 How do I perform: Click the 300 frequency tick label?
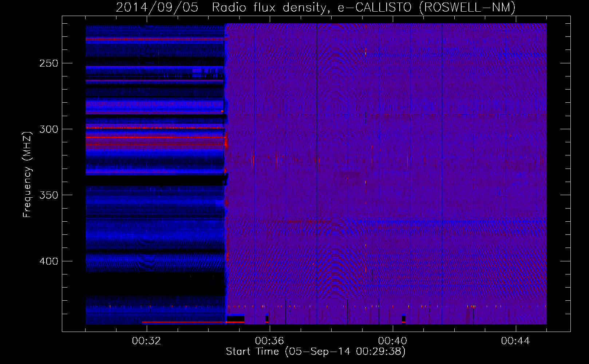click(49, 129)
